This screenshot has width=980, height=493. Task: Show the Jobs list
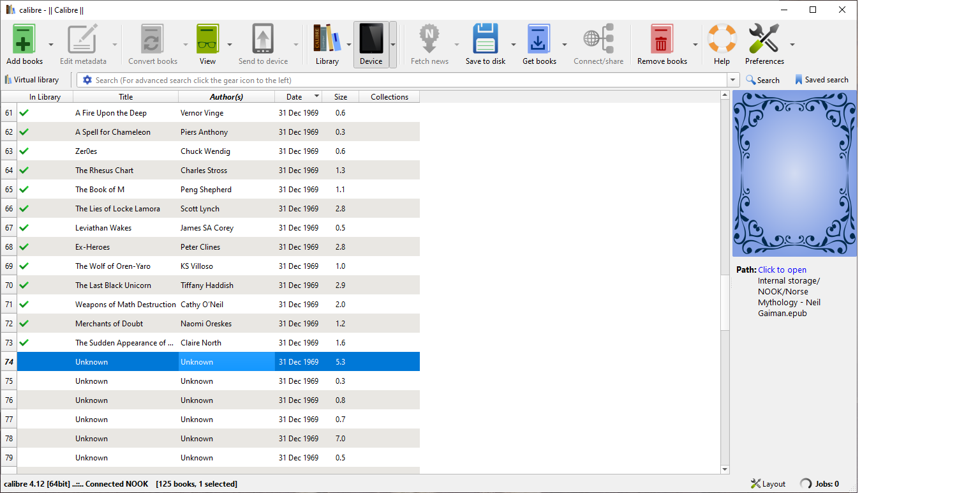pos(820,483)
